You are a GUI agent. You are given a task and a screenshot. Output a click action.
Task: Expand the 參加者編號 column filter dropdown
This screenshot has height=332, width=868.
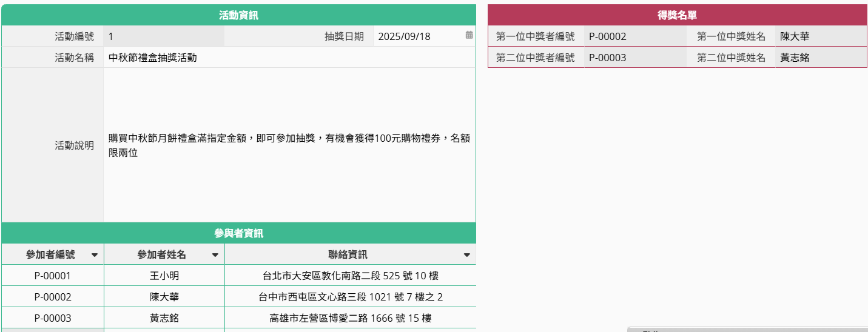pyautogui.click(x=94, y=255)
